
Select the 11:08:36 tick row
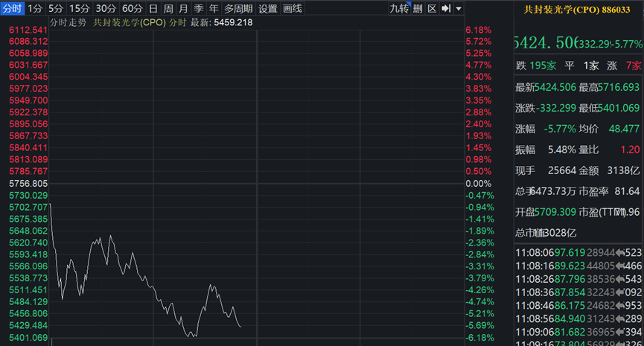[578, 292]
